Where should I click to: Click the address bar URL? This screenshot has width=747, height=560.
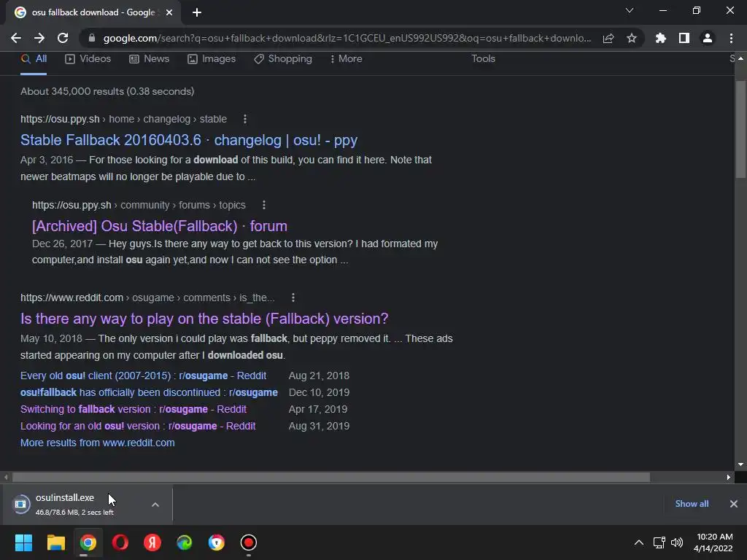pos(347,38)
